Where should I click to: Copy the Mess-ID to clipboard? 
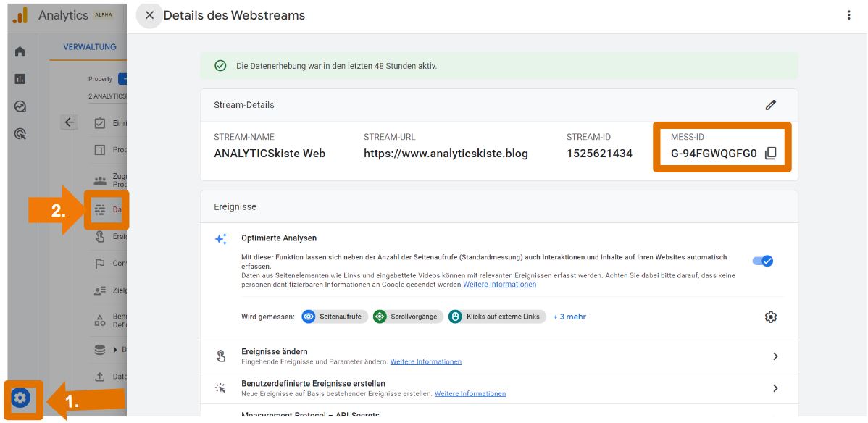(770, 154)
